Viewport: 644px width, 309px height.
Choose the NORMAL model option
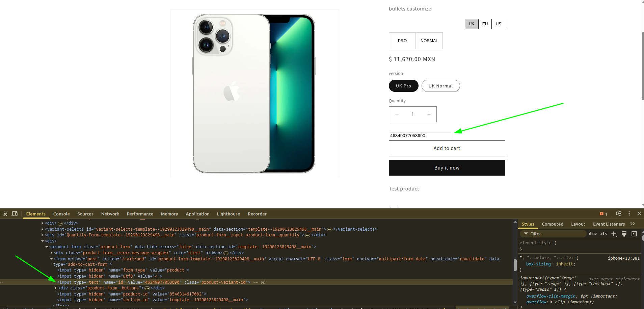(x=429, y=41)
